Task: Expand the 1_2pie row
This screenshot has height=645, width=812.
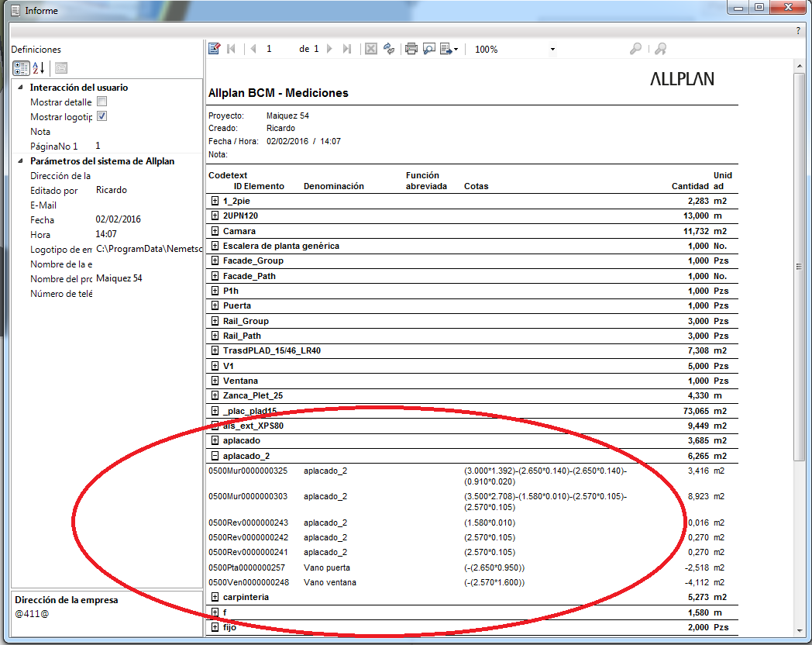Action: click(x=215, y=201)
